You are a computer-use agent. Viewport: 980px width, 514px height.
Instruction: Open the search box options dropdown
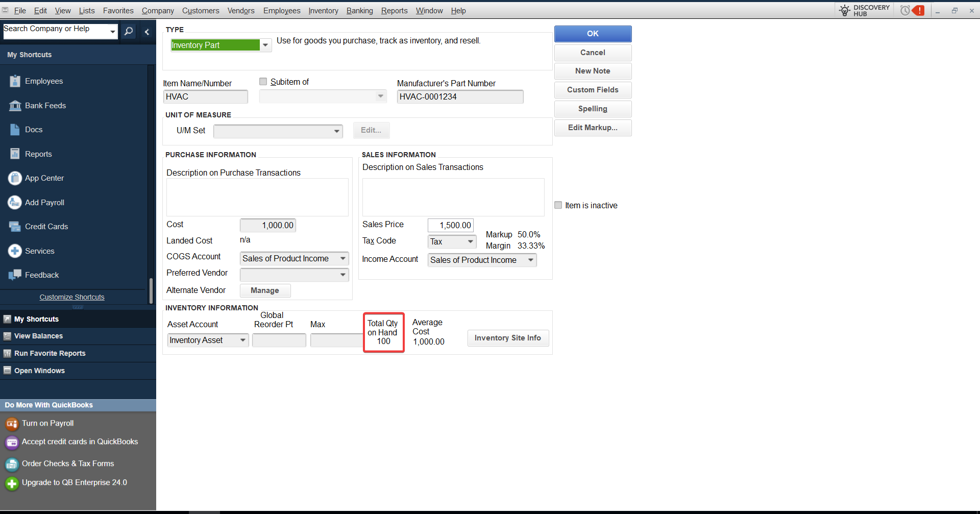click(113, 32)
